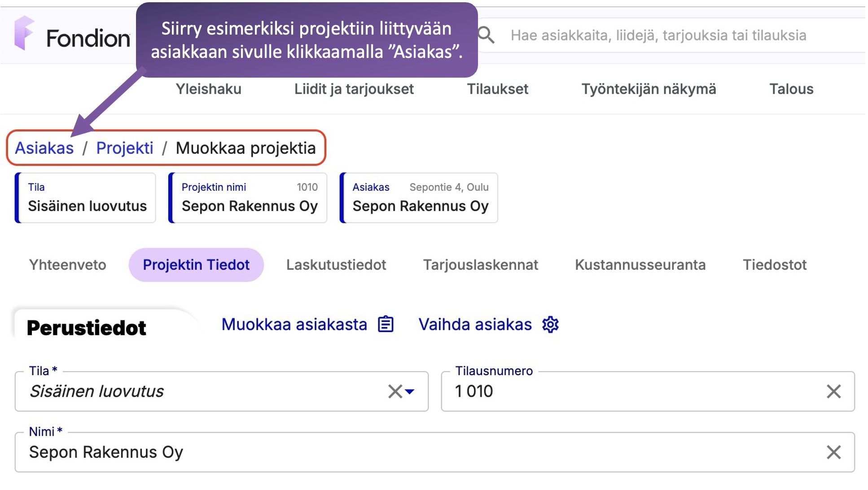Click into the Nimi text field
The image size is (868, 490).
(x=404, y=452)
